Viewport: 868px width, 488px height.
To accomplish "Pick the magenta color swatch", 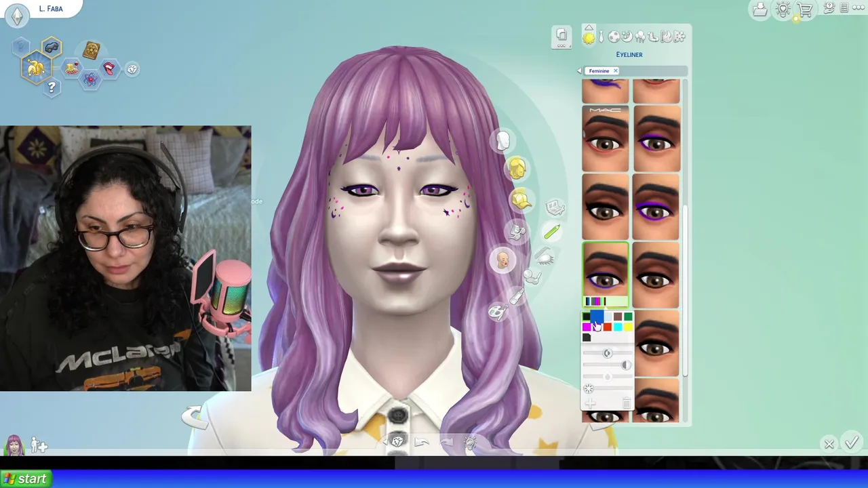I will click(x=587, y=327).
